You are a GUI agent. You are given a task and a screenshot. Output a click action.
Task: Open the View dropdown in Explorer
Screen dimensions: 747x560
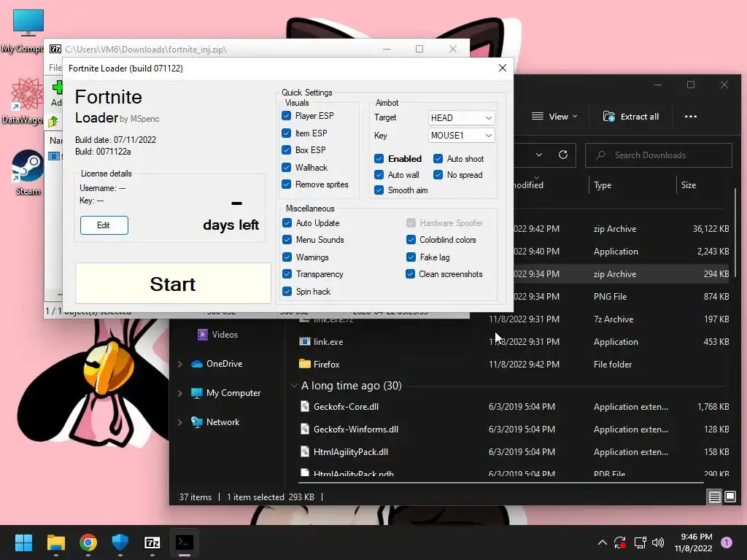pos(554,117)
